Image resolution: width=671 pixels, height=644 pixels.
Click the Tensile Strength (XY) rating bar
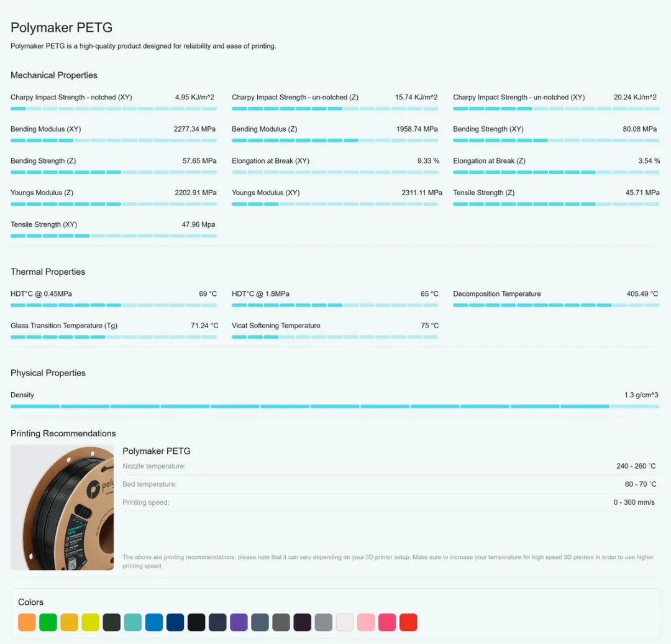click(114, 236)
